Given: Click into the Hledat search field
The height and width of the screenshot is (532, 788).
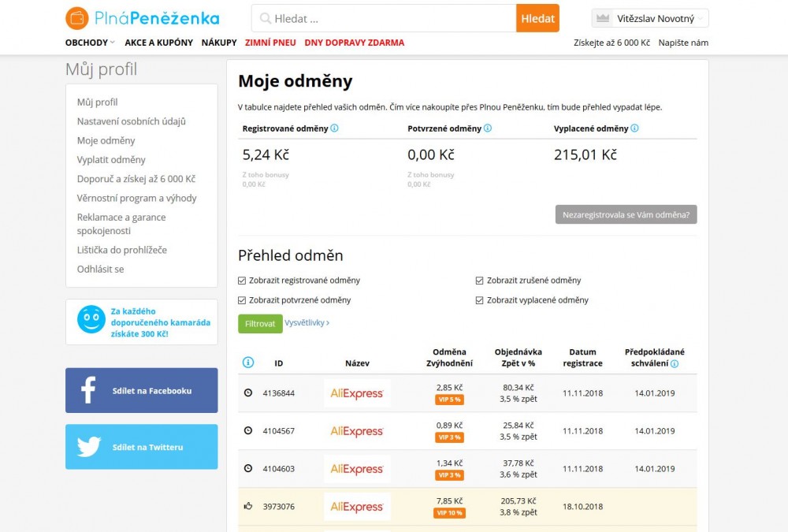Looking at the screenshot, I should pyautogui.click(x=386, y=18).
